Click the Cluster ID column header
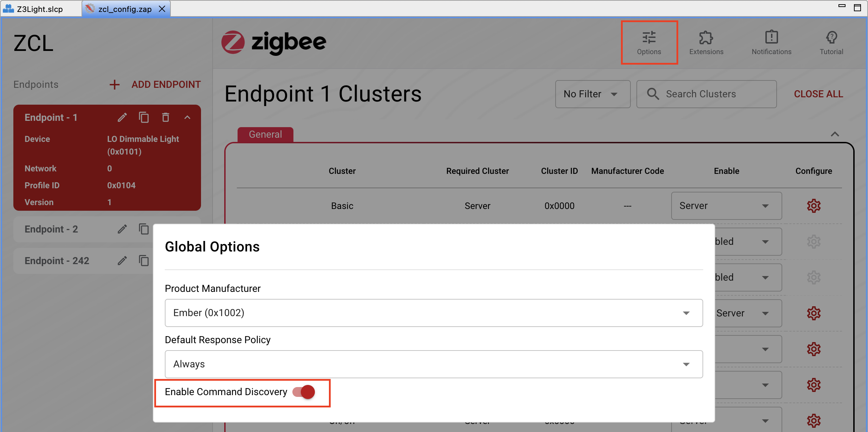 [x=559, y=171]
